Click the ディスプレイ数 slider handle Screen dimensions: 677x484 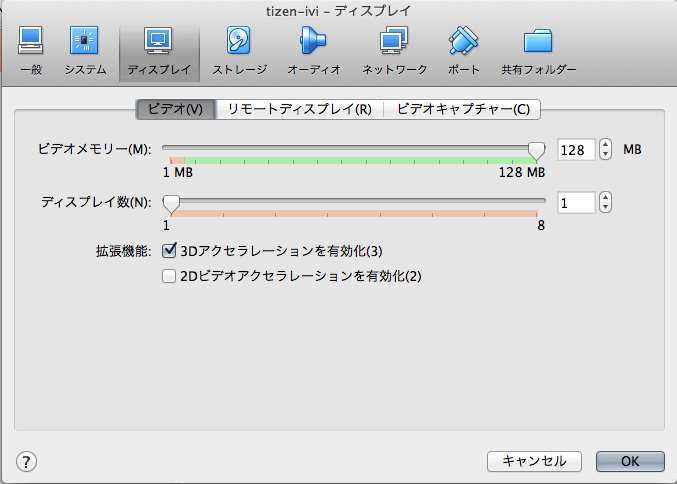point(171,204)
